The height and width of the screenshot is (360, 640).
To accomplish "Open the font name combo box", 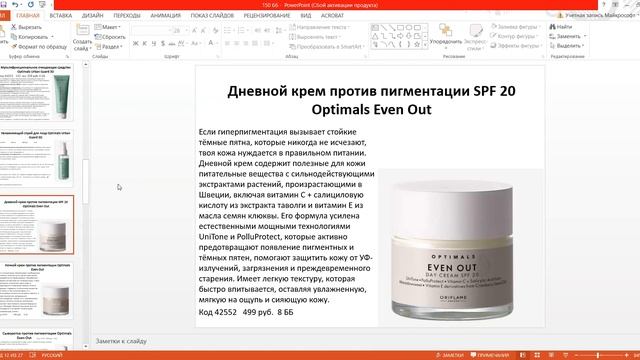I will tap(151, 31).
